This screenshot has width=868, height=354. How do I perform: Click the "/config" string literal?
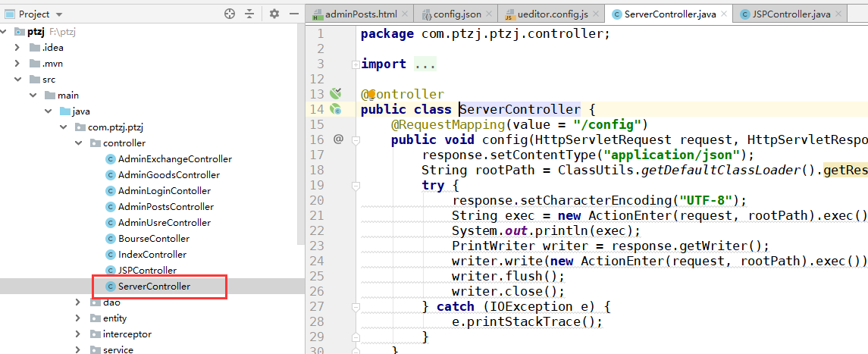[x=606, y=124]
